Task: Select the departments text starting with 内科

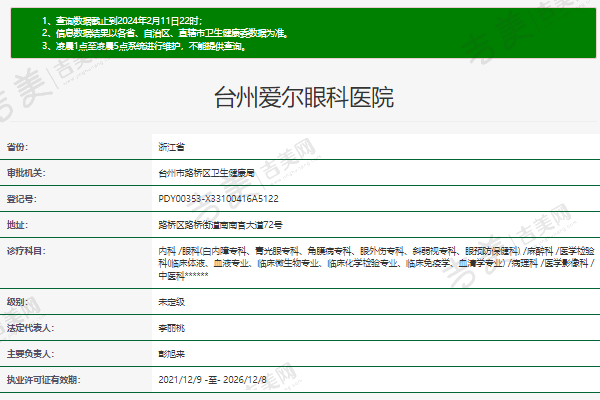Action: coord(377,263)
